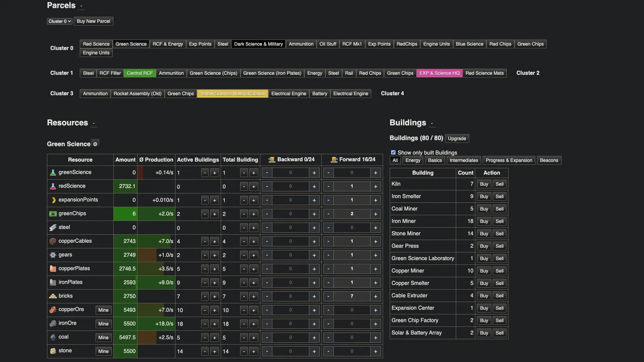Click the copperCables coil icon

tap(53, 241)
